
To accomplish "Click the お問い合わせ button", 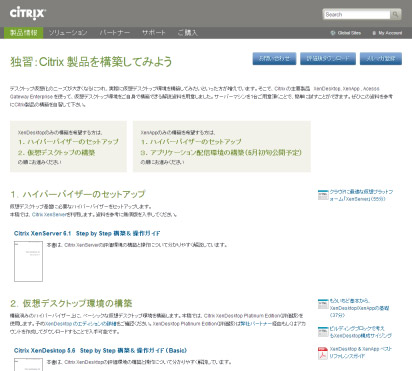I will point(274,59).
